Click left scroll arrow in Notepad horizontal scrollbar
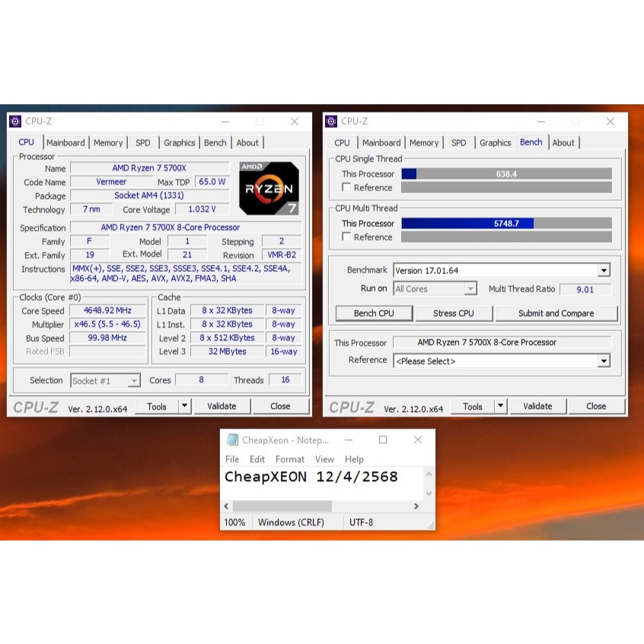This screenshot has height=644, width=644. 227,506
